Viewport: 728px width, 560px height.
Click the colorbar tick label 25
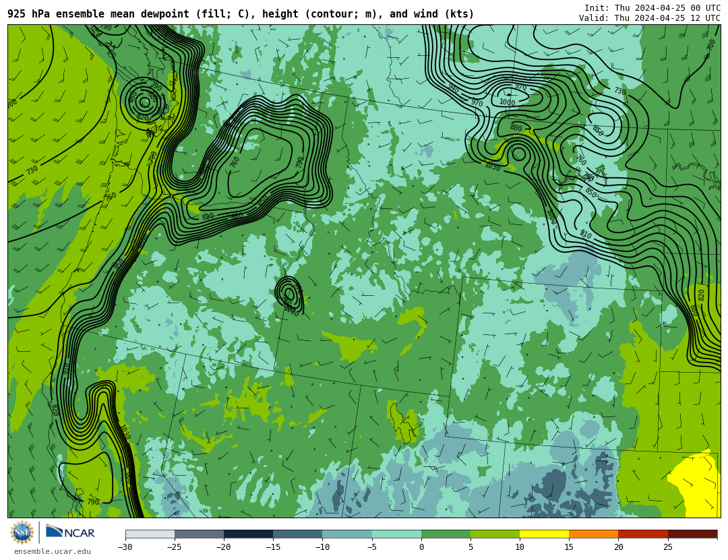(667, 547)
